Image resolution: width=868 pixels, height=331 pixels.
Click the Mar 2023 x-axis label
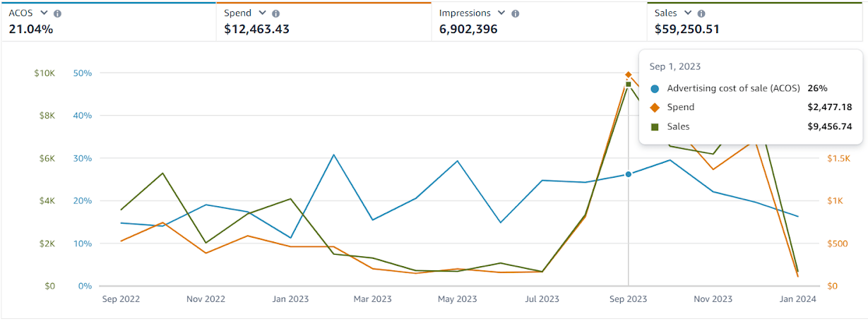372,299
